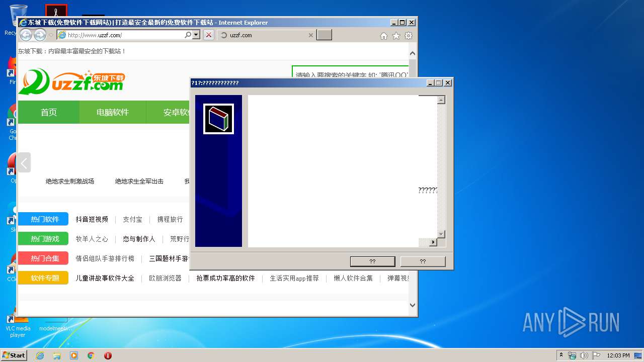Open the volume speaker tray icon
Image resolution: width=644 pixels, height=362 pixels.
click(x=584, y=355)
